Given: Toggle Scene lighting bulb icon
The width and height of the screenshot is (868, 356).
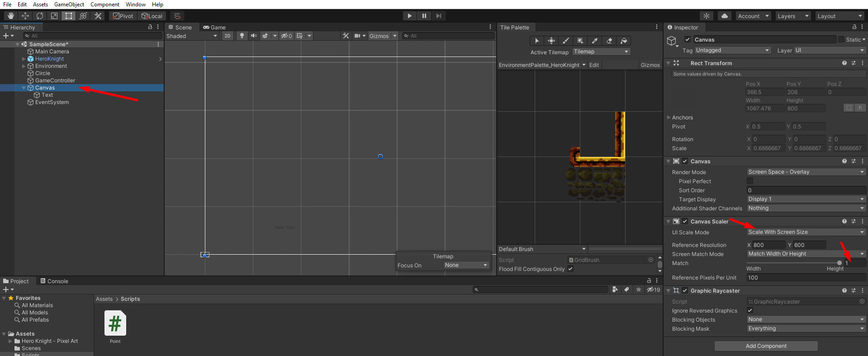Looking at the screenshot, I should [242, 36].
